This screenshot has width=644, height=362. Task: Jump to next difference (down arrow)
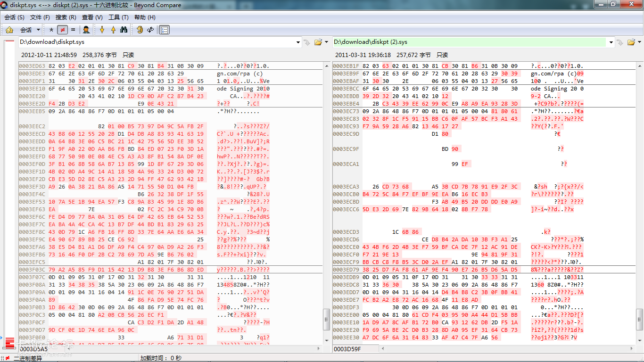pyautogui.click(x=102, y=30)
